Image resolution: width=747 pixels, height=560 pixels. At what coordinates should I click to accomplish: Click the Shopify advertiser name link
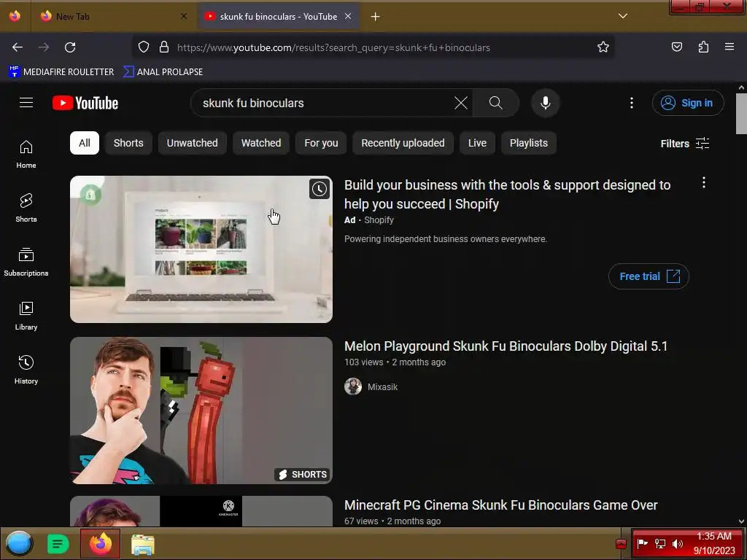point(379,220)
